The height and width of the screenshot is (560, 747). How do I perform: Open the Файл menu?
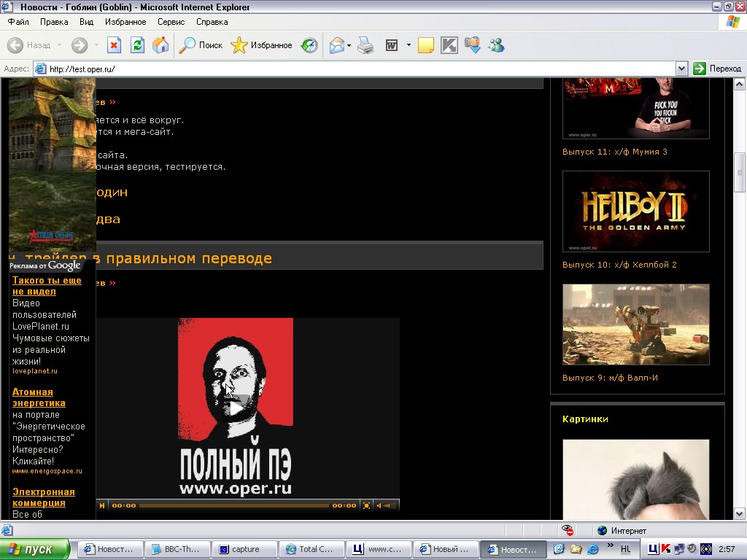pos(18,22)
